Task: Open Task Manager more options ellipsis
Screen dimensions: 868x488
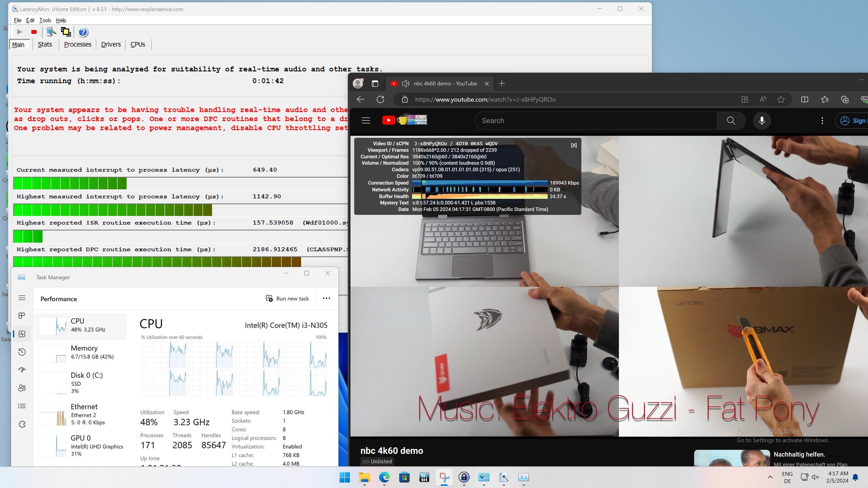Action: [326, 298]
